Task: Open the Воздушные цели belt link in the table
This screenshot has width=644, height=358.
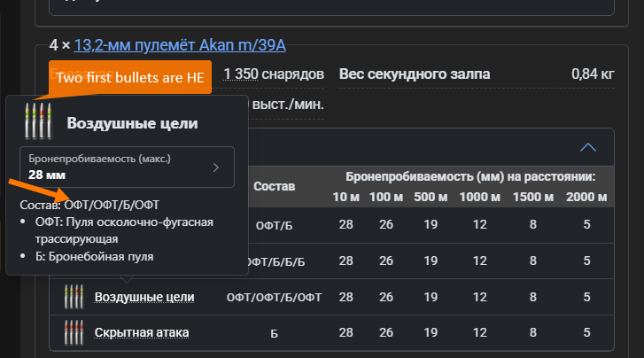Action: 144,297
